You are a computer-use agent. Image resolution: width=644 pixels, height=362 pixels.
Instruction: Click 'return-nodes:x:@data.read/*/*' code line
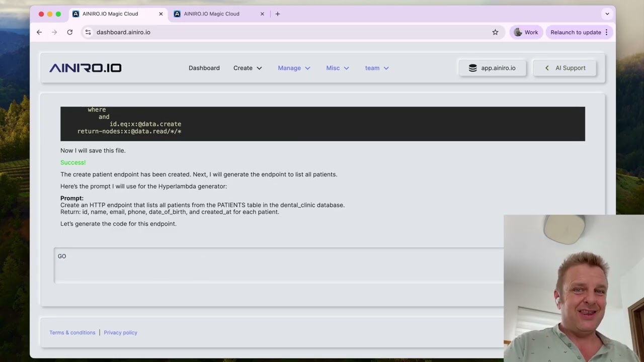click(129, 131)
